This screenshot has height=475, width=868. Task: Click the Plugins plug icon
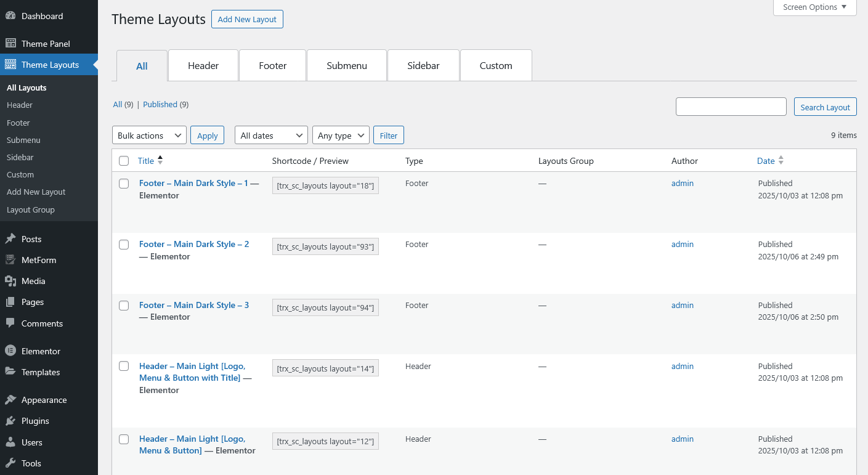[10, 421]
